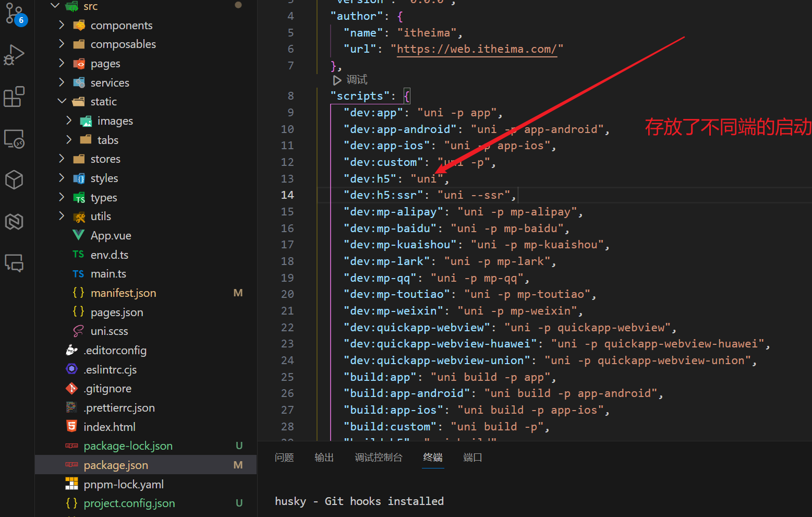Switch to the 问题 (Problems) panel tab

tap(284, 458)
